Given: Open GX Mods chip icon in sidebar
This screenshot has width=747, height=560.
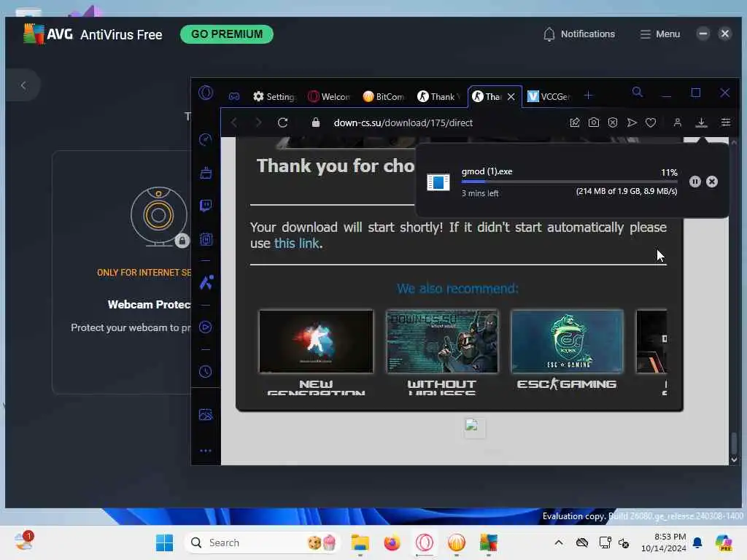Looking at the screenshot, I should click(206, 239).
